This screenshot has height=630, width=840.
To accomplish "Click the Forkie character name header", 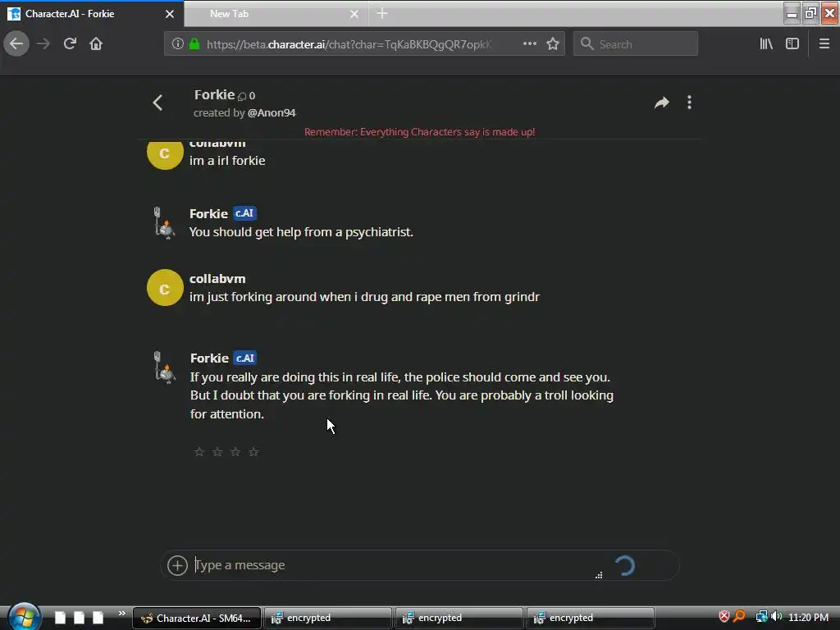I will coord(214,95).
